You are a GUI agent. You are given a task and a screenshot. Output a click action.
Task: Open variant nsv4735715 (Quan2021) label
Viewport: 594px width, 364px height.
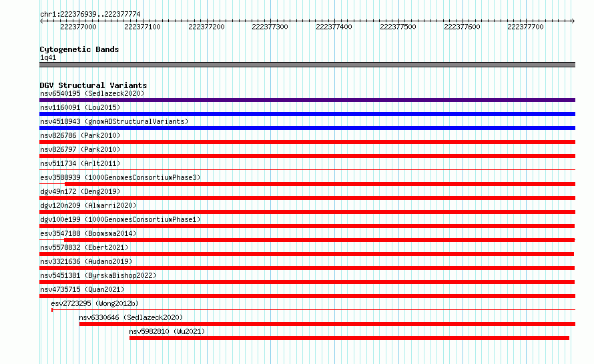click(82, 289)
